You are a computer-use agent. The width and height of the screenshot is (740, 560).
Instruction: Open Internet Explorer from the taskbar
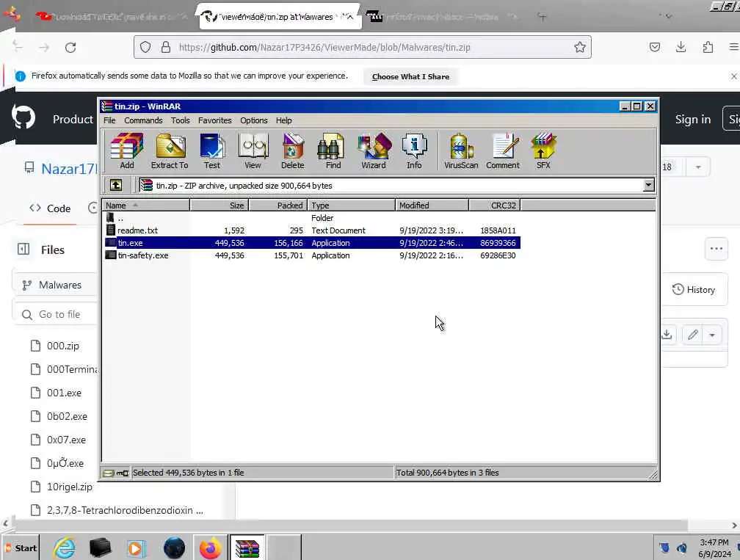(64, 548)
